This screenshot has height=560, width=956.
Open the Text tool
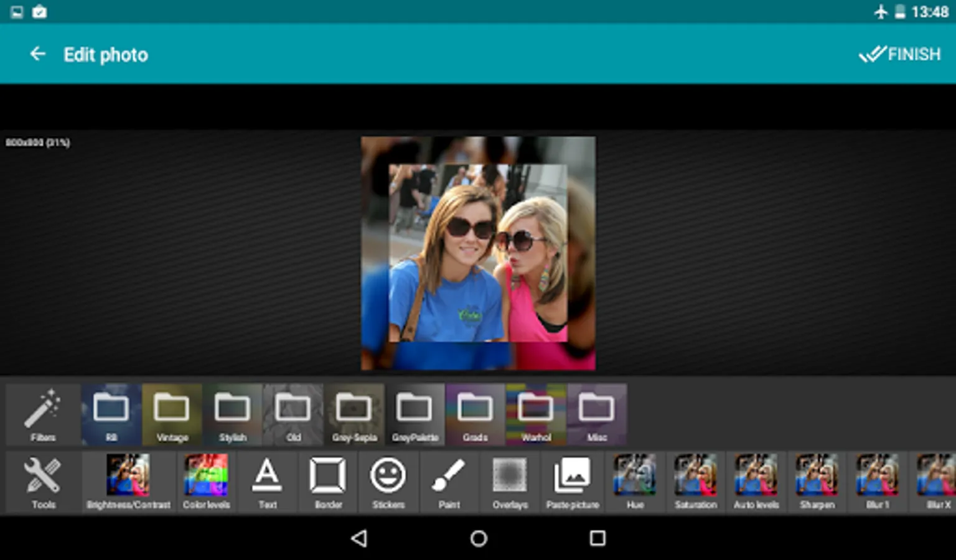(x=267, y=482)
